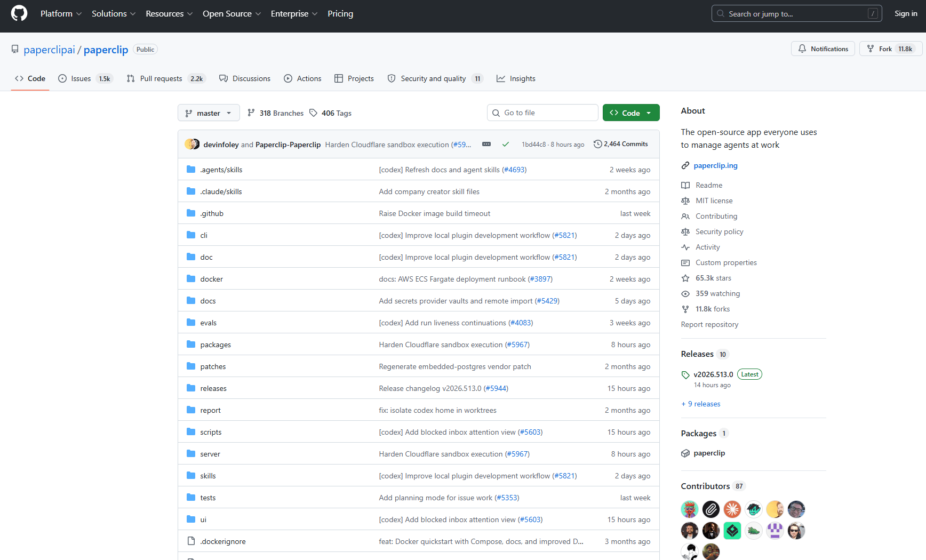Screen dimensions: 926x560
Task: Switch to the Issues tab
Action: [x=85, y=78]
